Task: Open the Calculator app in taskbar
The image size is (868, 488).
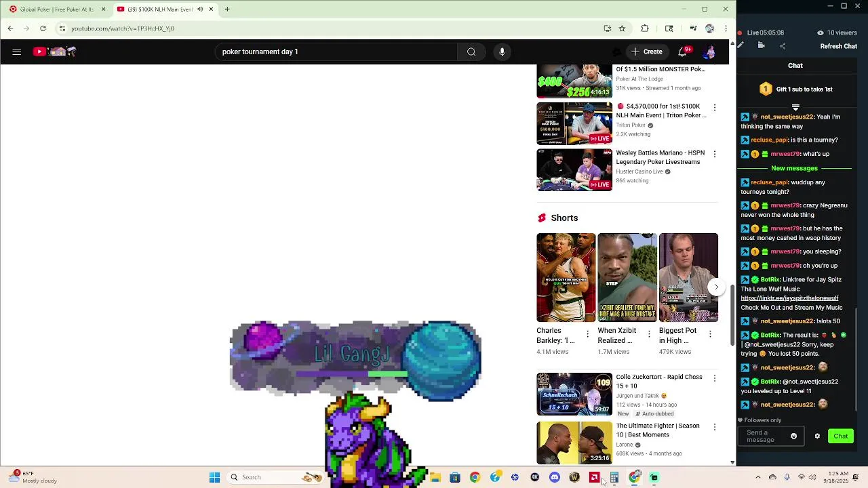Action: pos(614,478)
